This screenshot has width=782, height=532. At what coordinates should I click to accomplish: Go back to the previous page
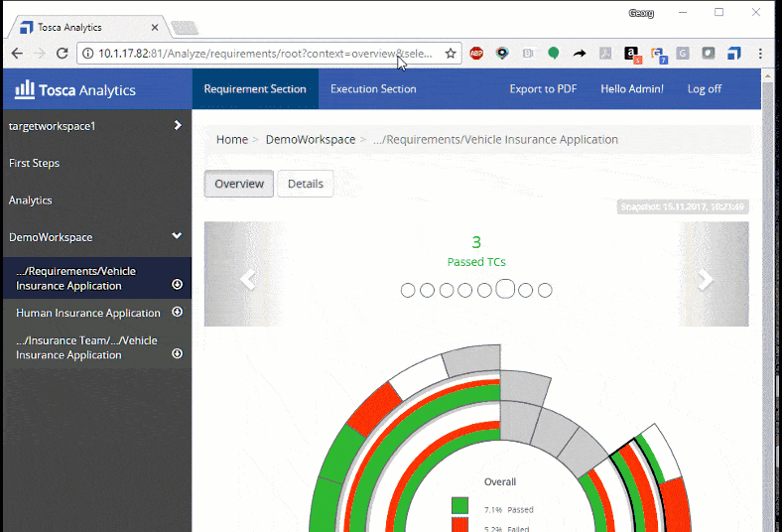click(17, 54)
